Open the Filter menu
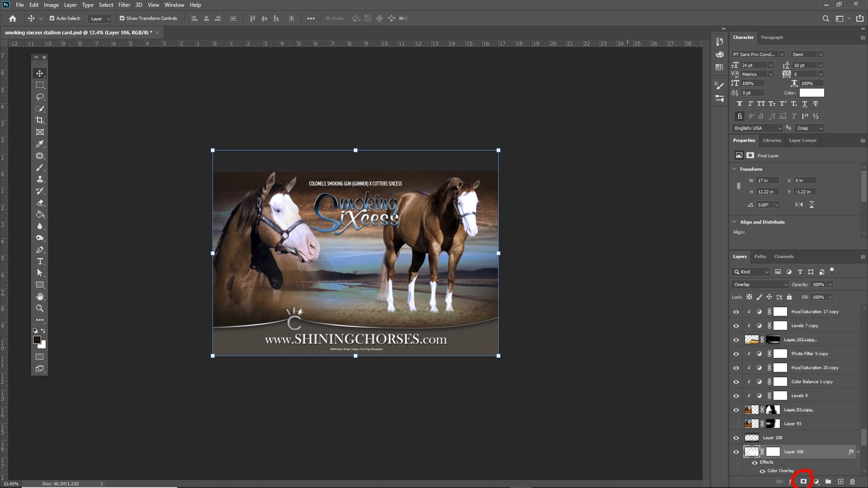Viewport: 868px width, 488px height. point(124,5)
